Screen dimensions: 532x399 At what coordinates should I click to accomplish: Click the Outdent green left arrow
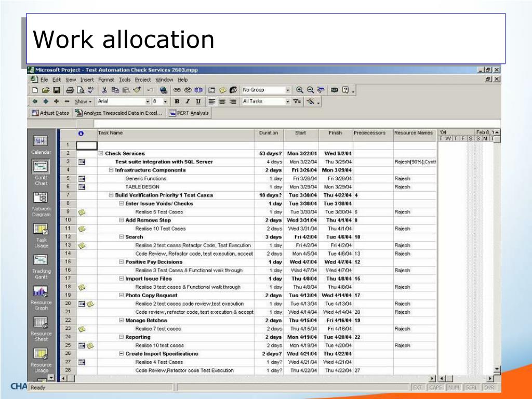35,101
